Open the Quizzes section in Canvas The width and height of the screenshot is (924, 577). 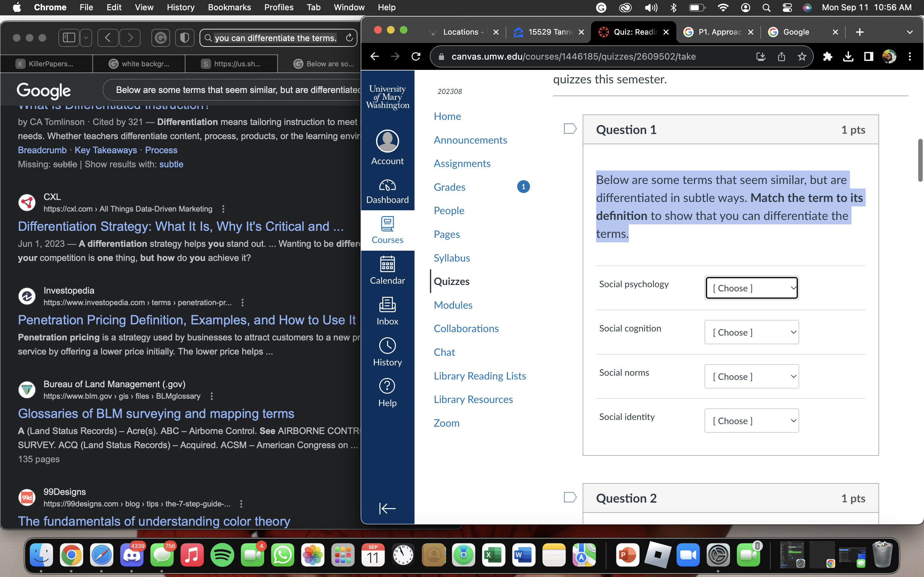(451, 281)
